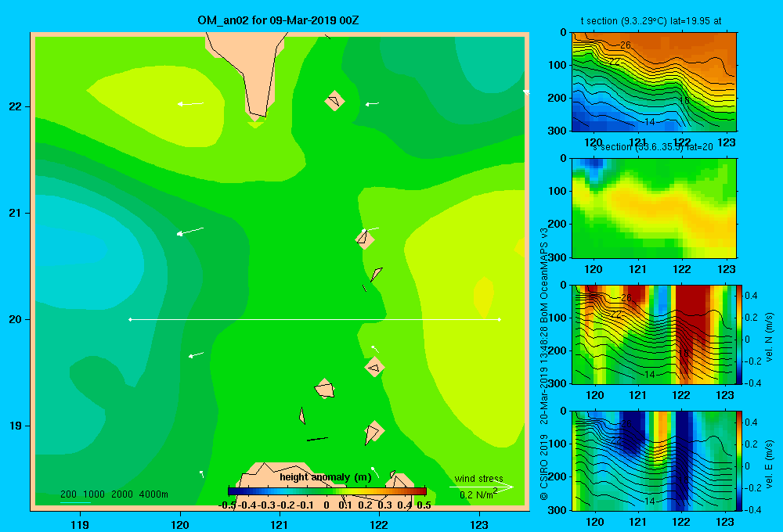Click the 14 isotherm label in temperature section

(x=649, y=122)
